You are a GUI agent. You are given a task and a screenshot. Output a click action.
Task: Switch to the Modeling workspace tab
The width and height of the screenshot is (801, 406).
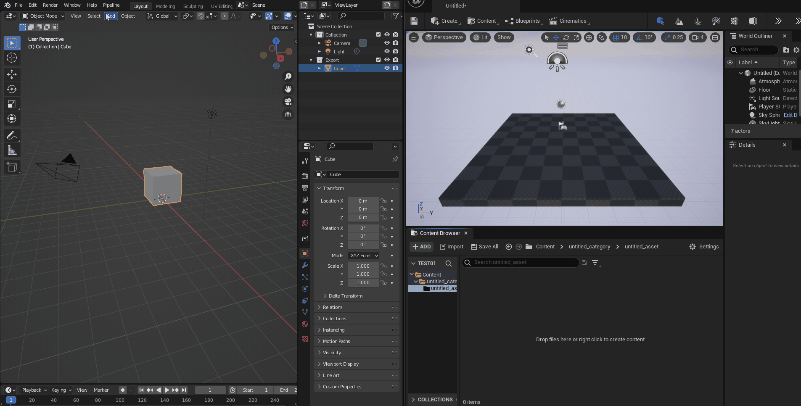pyautogui.click(x=165, y=6)
